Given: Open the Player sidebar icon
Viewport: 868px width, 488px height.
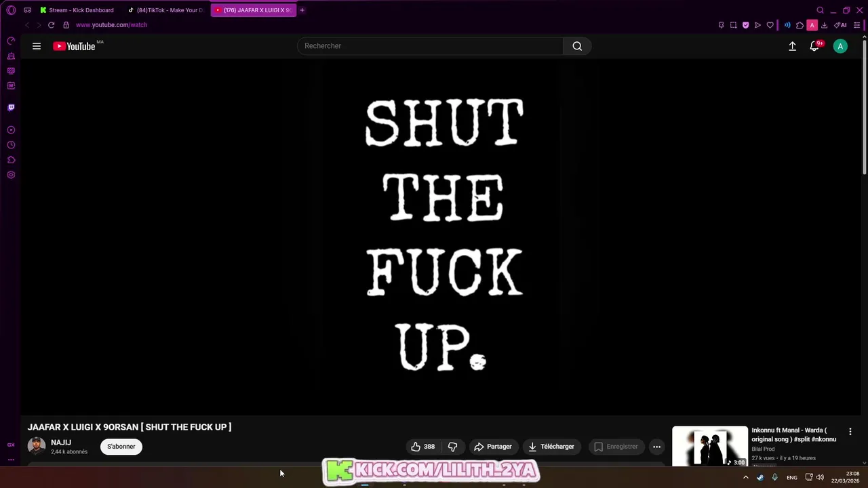Looking at the screenshot, I should pyautogui.click(x=11, y=129).
